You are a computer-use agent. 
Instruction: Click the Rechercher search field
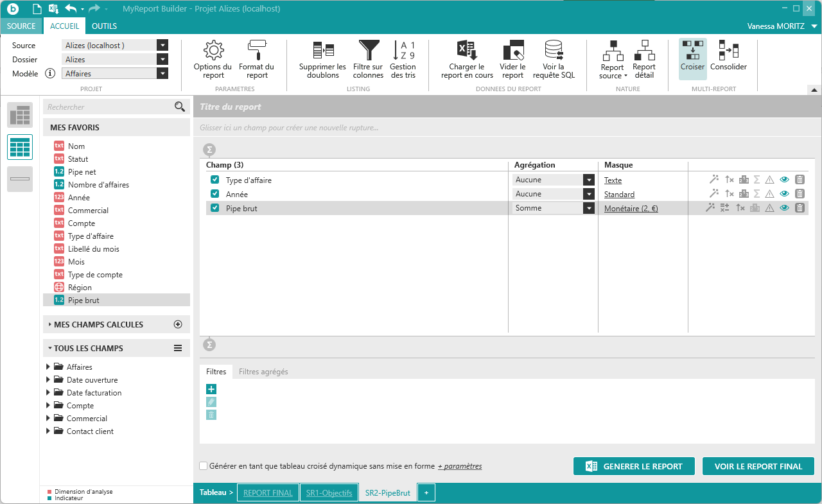click(x=109, y=107)
